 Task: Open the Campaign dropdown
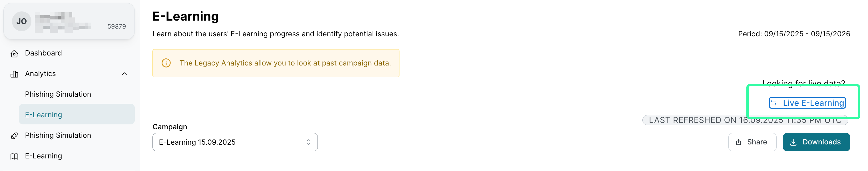tap(234, 142)
